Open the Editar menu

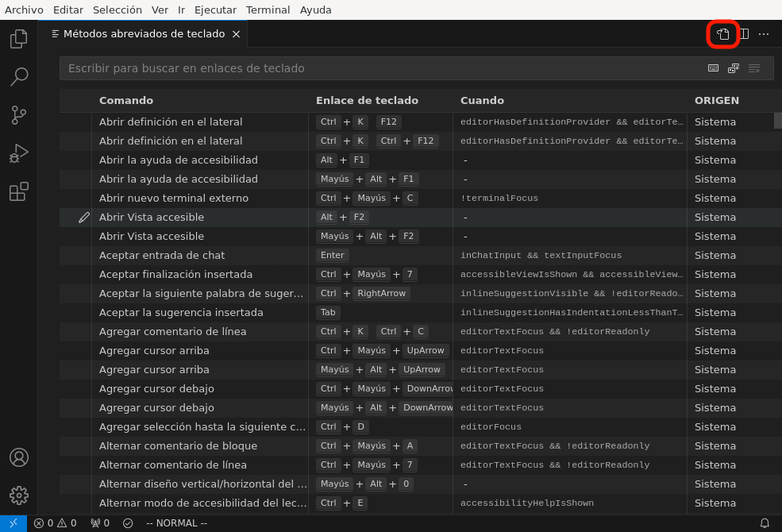[67, 10]
